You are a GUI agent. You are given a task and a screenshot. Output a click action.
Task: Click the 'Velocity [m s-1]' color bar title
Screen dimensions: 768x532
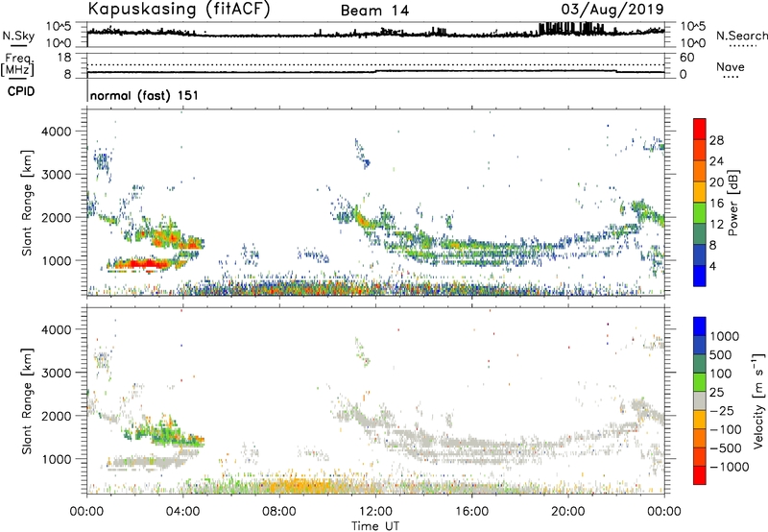758,400
